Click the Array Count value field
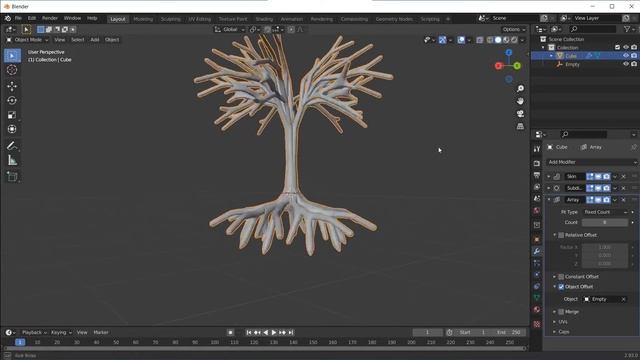Image resolution: width=640 pixels, height=360 pixels. [605, 222]
